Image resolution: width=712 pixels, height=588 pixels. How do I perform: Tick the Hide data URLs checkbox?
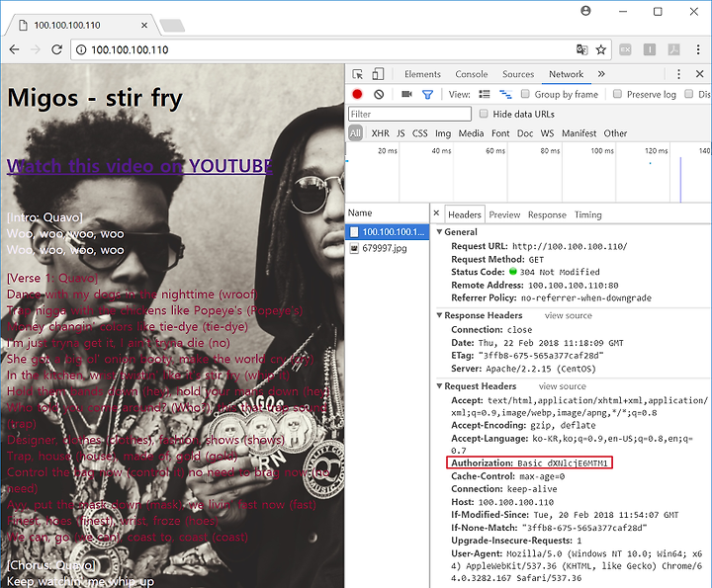point(484,114)
